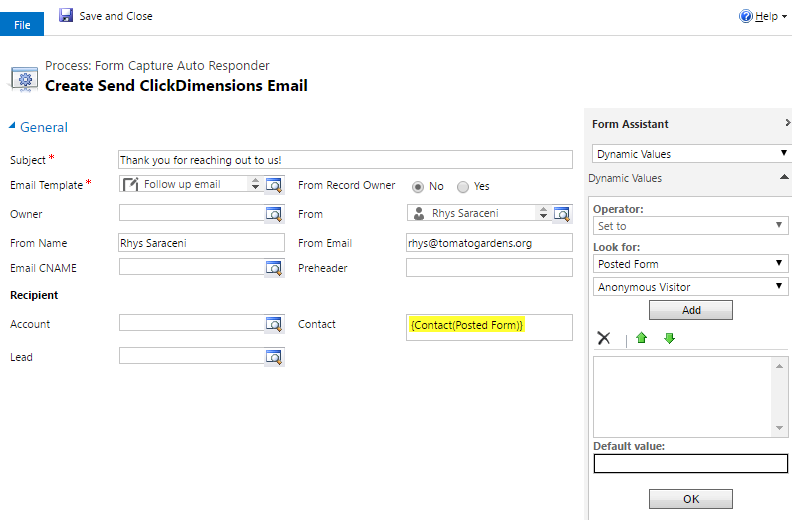Open the Account lookup icon
The height and width of the screenshot is (520, 792).
pos(274,324)
